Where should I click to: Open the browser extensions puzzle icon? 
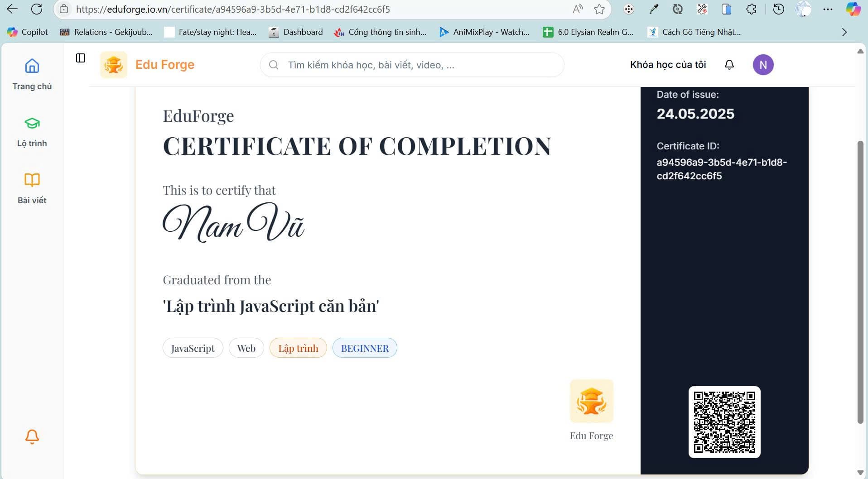pos(751,9)
